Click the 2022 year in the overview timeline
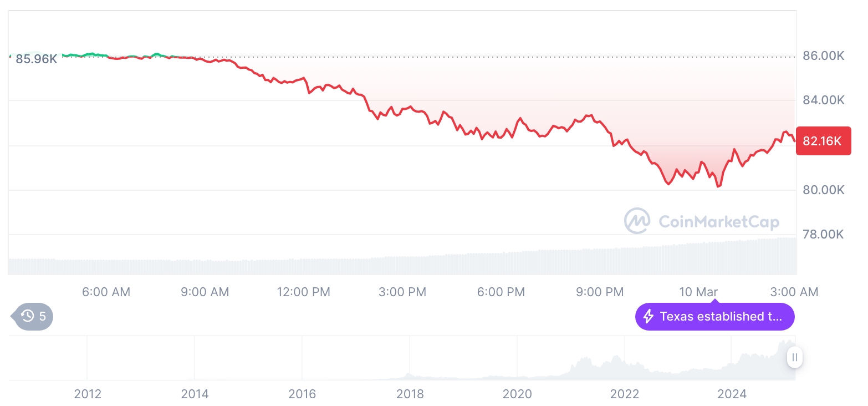This screenshot has height=406, width=868. (625, 394)
